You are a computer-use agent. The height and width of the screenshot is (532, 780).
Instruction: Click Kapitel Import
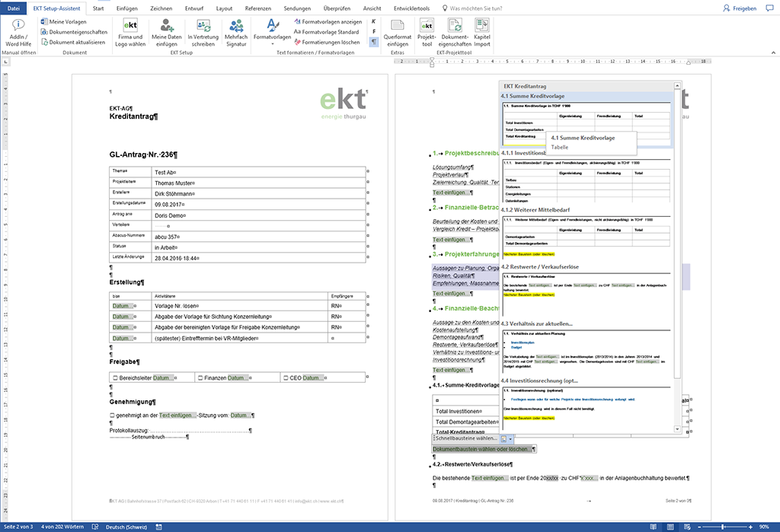coord(481,33)
